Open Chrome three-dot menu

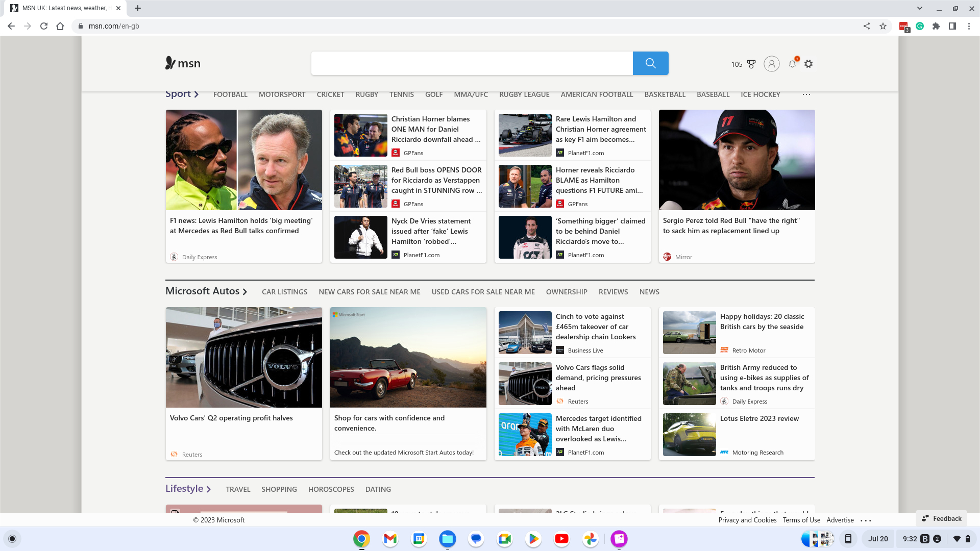[969, 26]
